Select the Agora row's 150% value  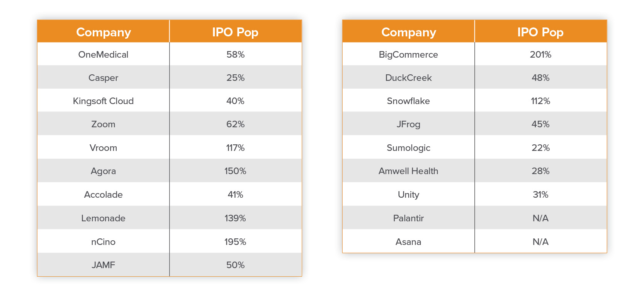pyautogui.click(x=235, y=171)
